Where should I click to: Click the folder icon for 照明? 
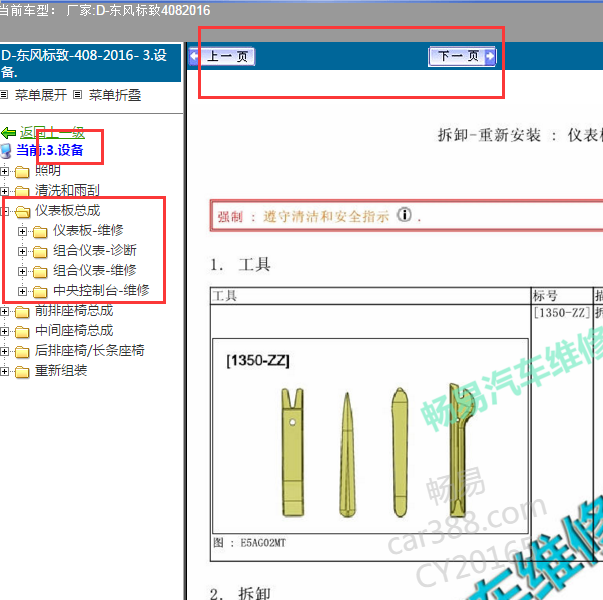pyautogui.click(x=22, y=172)
